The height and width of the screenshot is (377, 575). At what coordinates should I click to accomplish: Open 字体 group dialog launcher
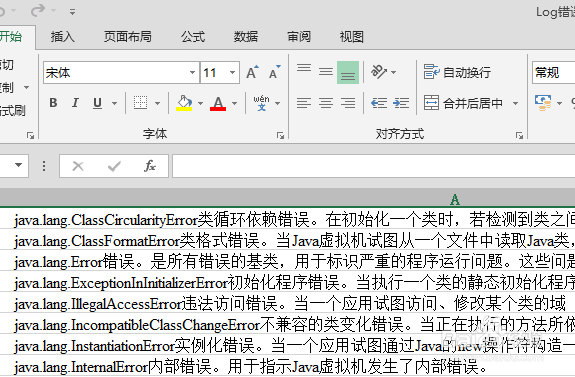[281, 136]
